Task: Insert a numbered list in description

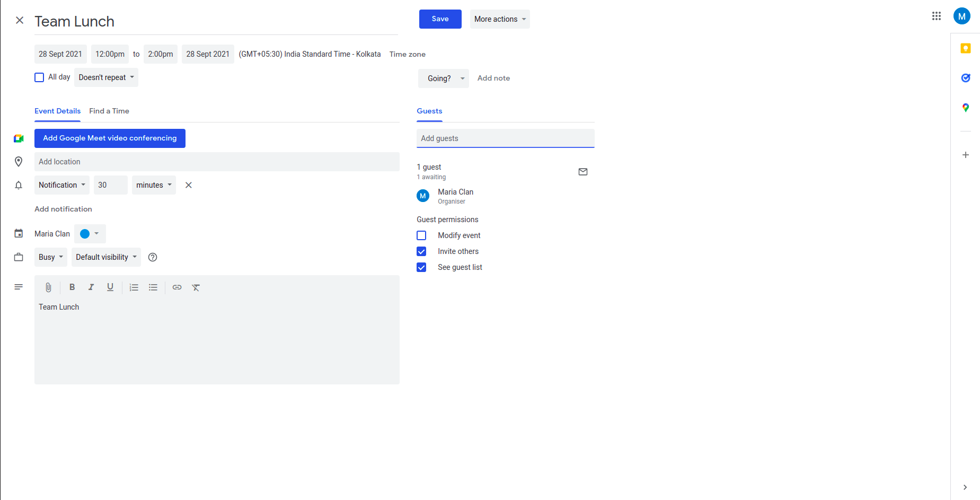Action: (x=134, y=287)
